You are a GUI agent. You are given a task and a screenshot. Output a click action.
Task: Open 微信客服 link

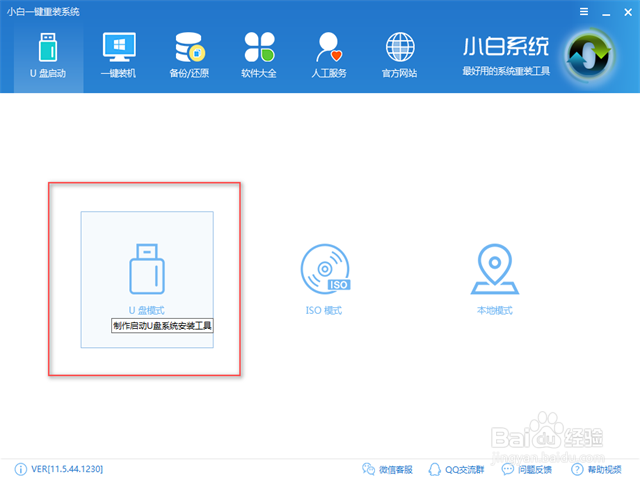click(396, 470)
